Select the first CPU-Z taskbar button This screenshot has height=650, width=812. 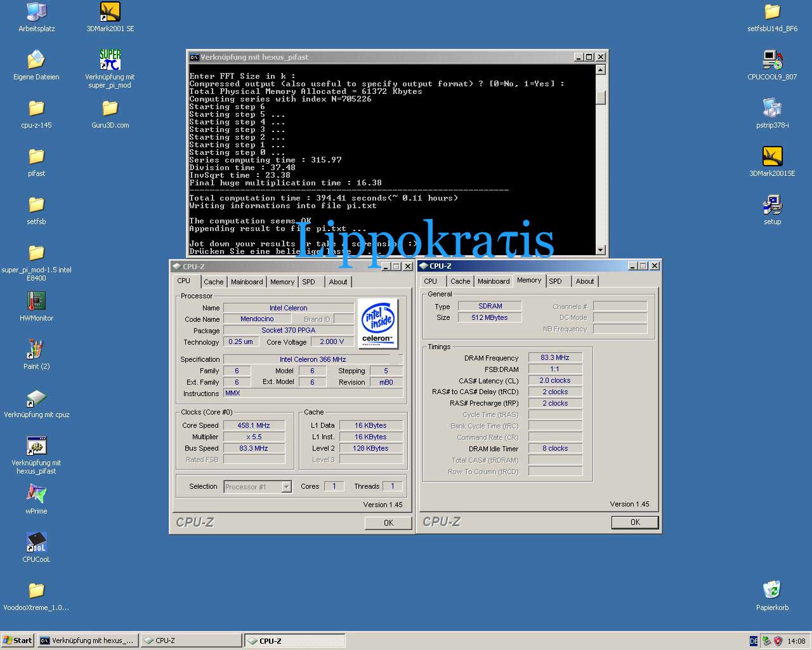(x=191, y=640)
